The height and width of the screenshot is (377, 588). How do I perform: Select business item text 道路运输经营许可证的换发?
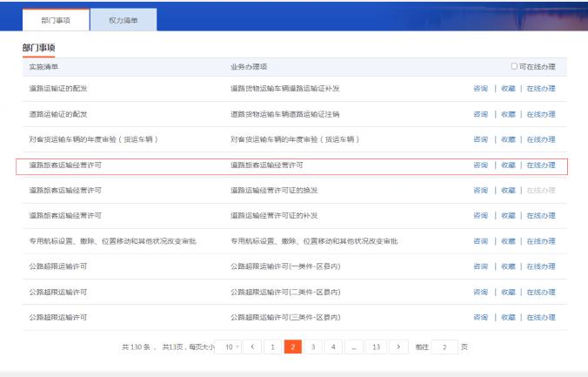[x=274, y=191]
